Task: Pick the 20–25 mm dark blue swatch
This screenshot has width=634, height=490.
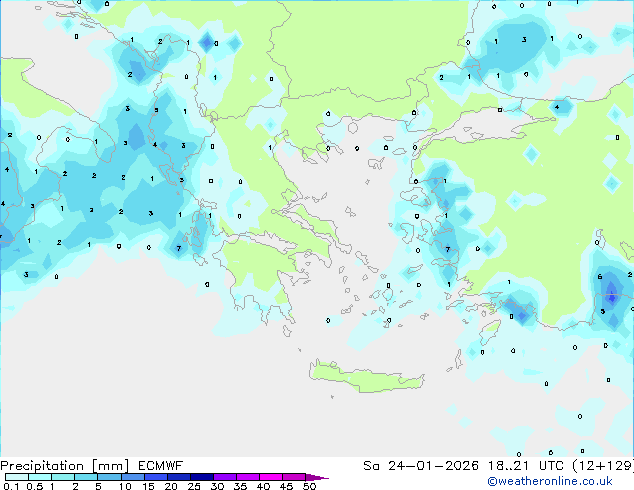Action: 178,477
